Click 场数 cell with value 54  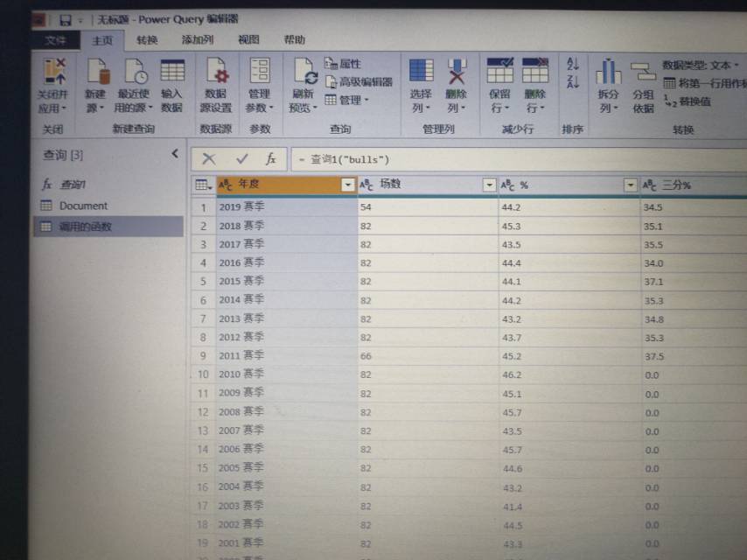pos(428,207)
